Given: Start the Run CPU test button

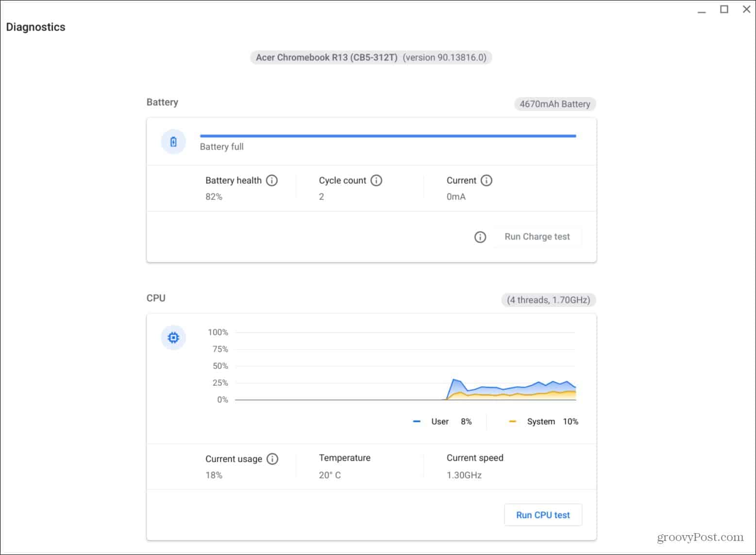Looking at the screenshot, I should [543, 515].
